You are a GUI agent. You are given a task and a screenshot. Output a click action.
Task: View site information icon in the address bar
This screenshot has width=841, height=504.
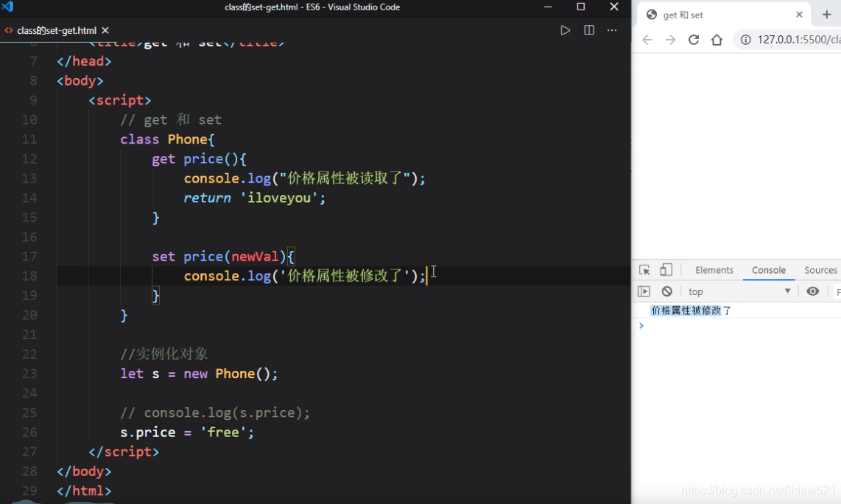point(745,40)
